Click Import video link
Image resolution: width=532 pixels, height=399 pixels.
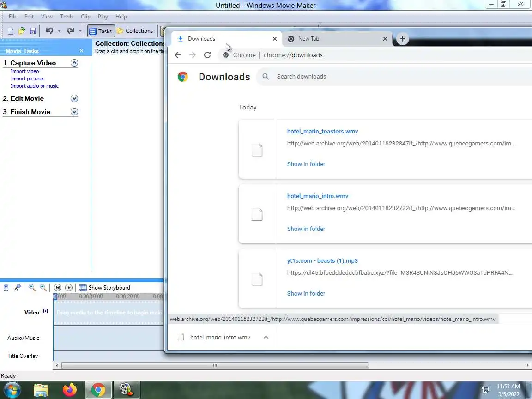(25, 71)
